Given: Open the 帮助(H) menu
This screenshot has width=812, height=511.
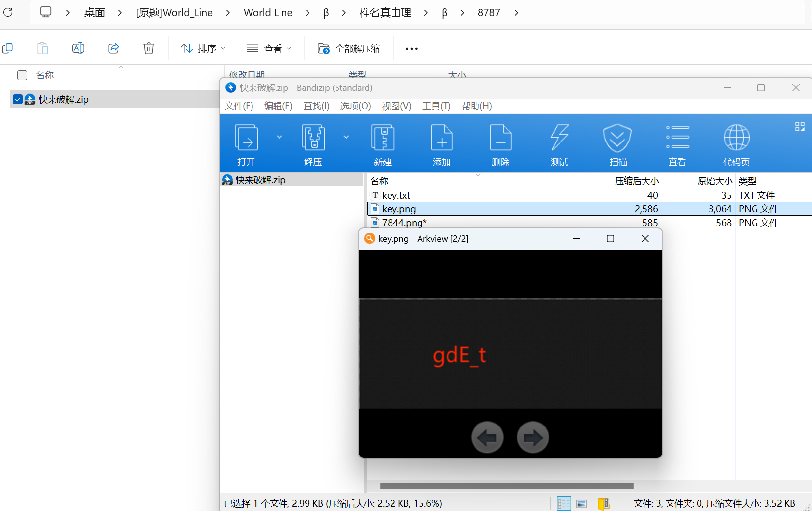Looking at the screenshot, I should tap(477, 106).
